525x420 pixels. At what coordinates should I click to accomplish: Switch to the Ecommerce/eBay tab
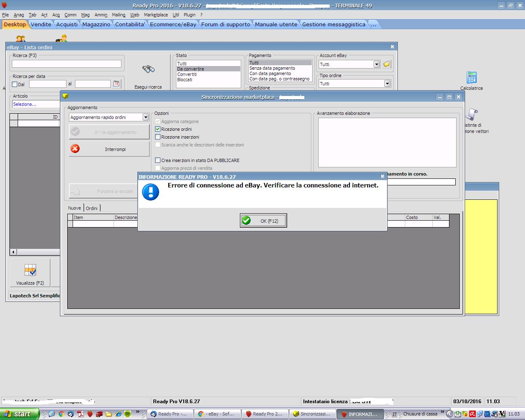(173, 25)
